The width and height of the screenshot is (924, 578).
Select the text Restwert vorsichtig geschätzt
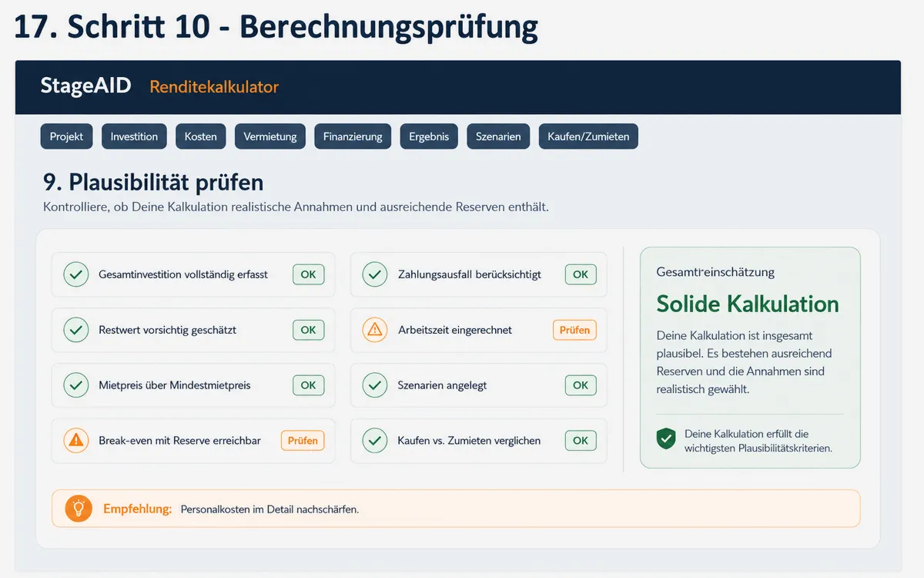[168, 330]
